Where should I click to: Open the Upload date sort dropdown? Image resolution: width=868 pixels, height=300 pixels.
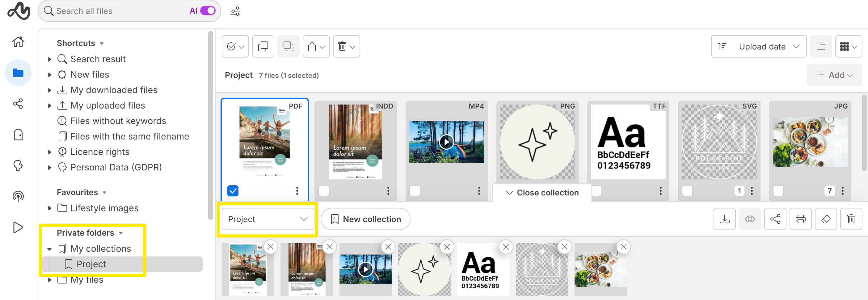point(769,47)
